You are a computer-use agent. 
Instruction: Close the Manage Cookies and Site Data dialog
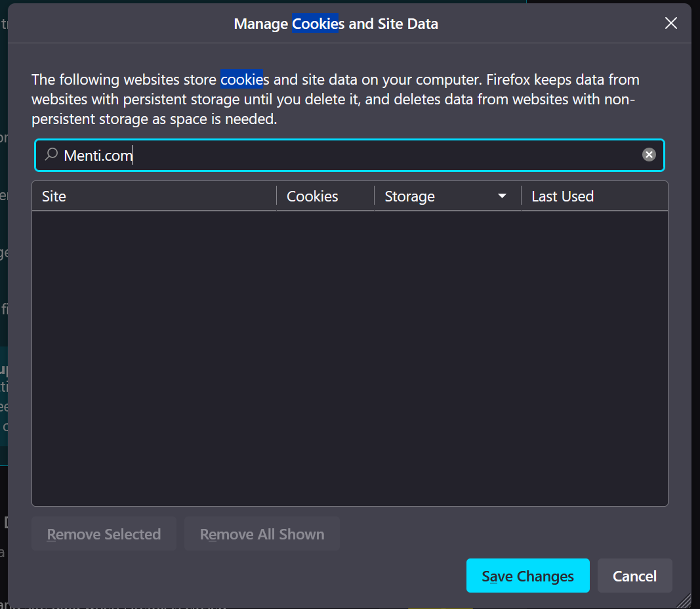click(670, 24)
